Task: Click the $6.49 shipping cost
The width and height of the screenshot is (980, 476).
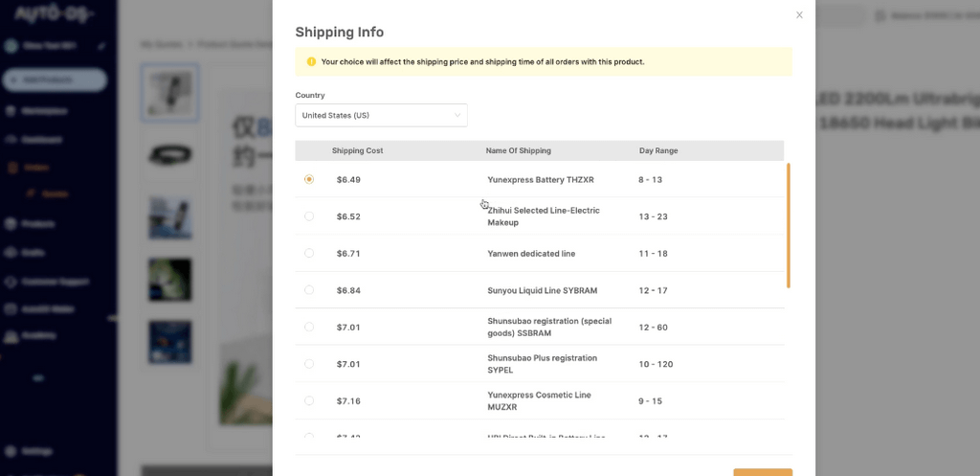Action: pos(348,179)
